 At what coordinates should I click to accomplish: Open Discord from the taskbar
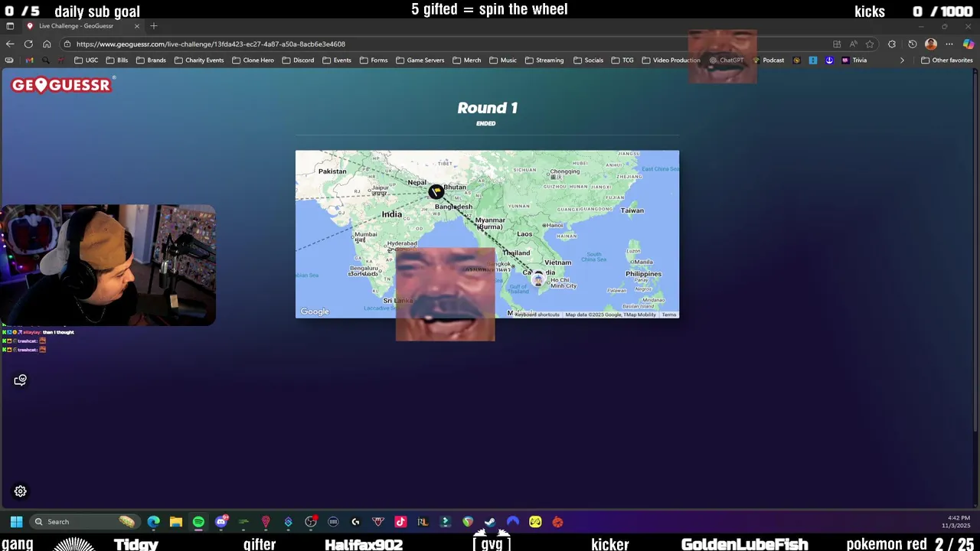click(221, 522)
